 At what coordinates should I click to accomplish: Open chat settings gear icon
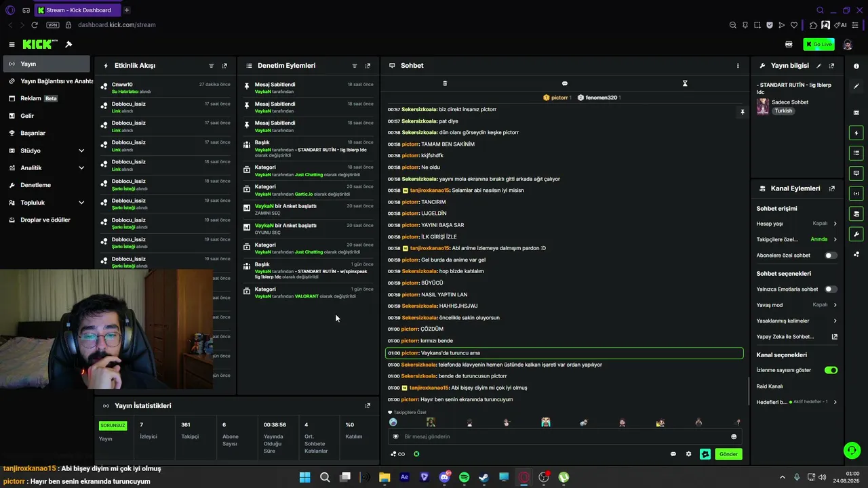tap(688, 454)
